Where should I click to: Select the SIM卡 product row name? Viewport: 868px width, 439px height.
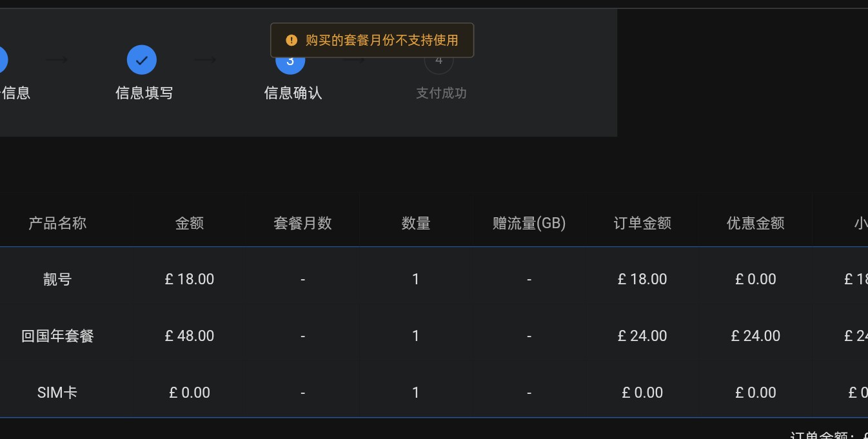tap(57, 393)
